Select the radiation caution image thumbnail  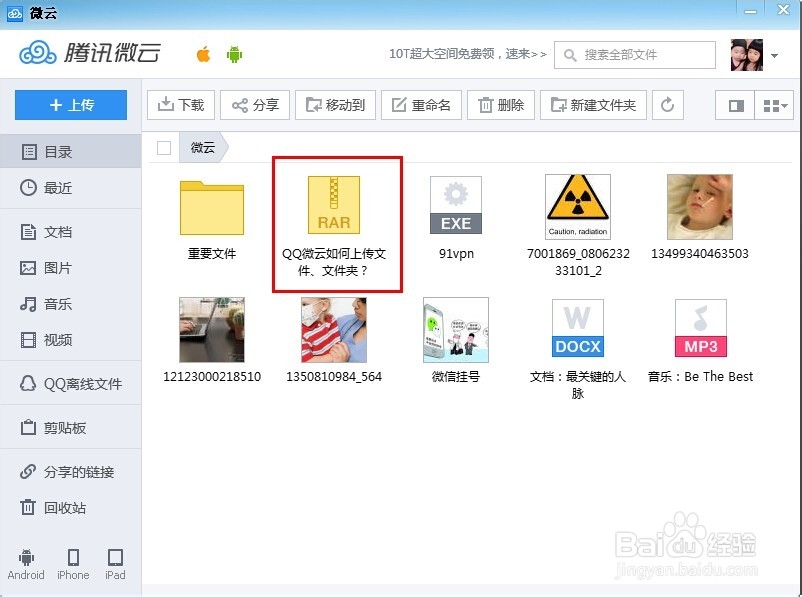578,207
